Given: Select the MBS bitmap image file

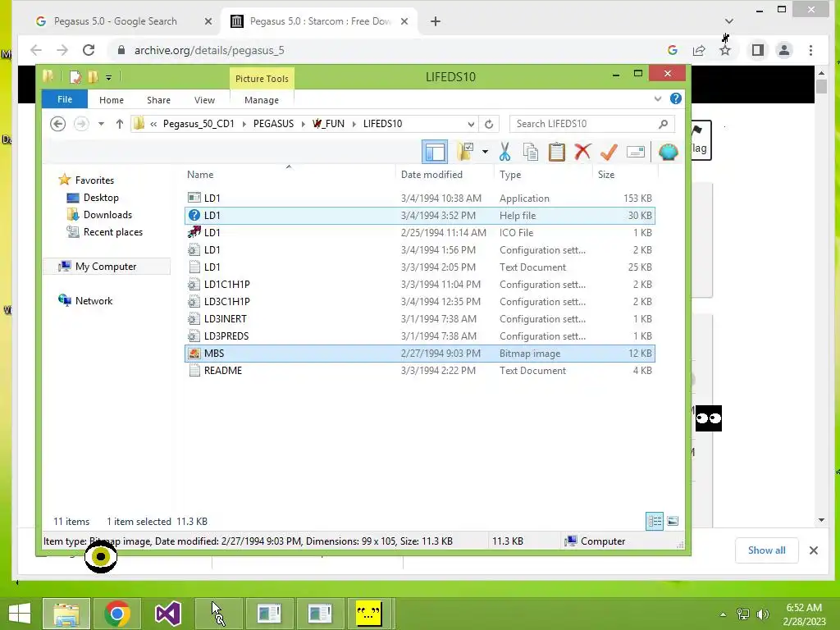Looking at the screenshot, I should (x=419, y=353).
